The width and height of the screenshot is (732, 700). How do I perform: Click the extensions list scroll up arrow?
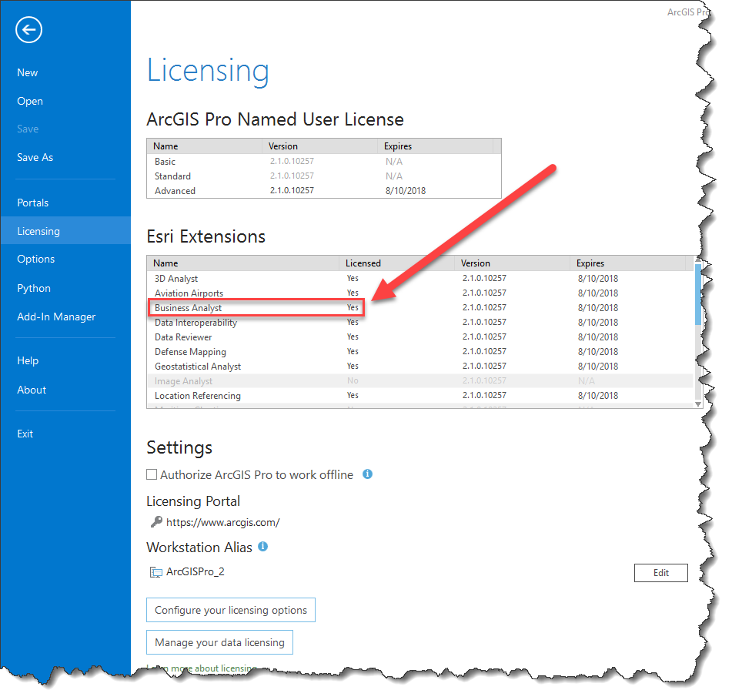click(x=698, y=260)
